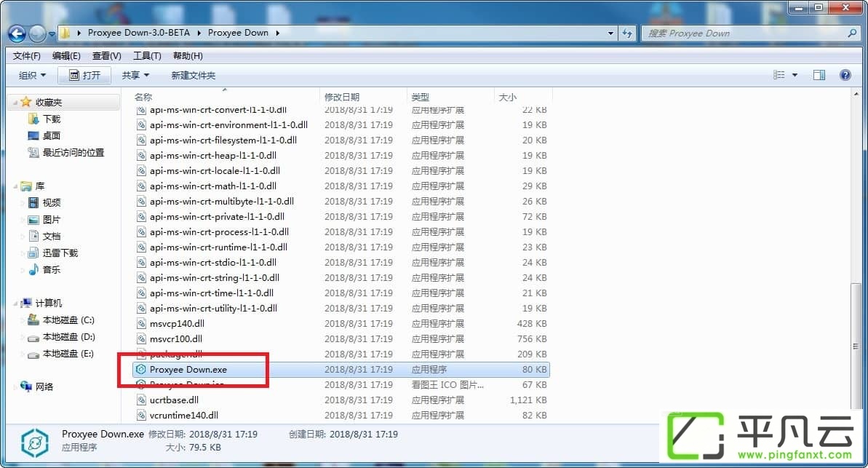This screenshot has width=868, height=468.
Task: Select 本地磁盘 (C:) drive
Action: (x=68, y=320)
